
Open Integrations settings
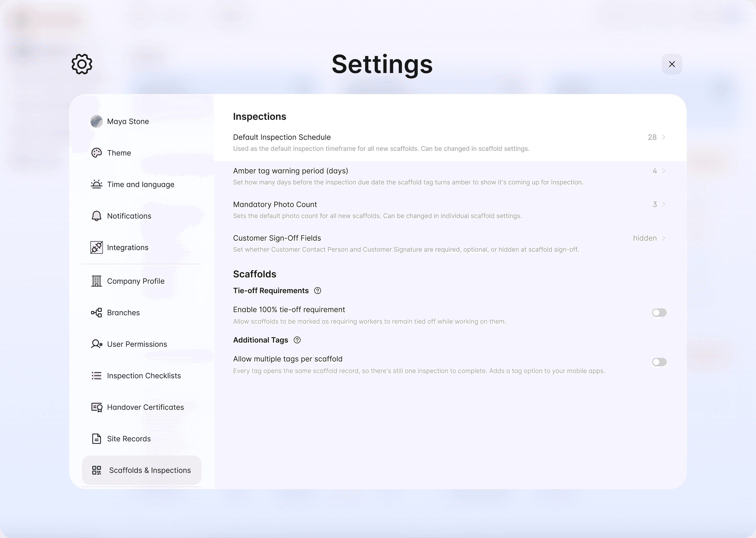click(x=142, y=247)
